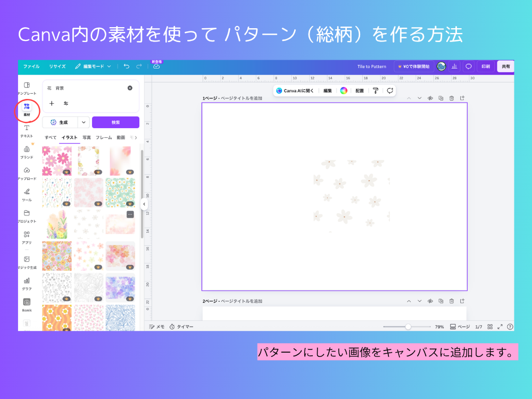Open the search filter sliders icon
This screenshot has width=532, height=399.
(66, 103)
